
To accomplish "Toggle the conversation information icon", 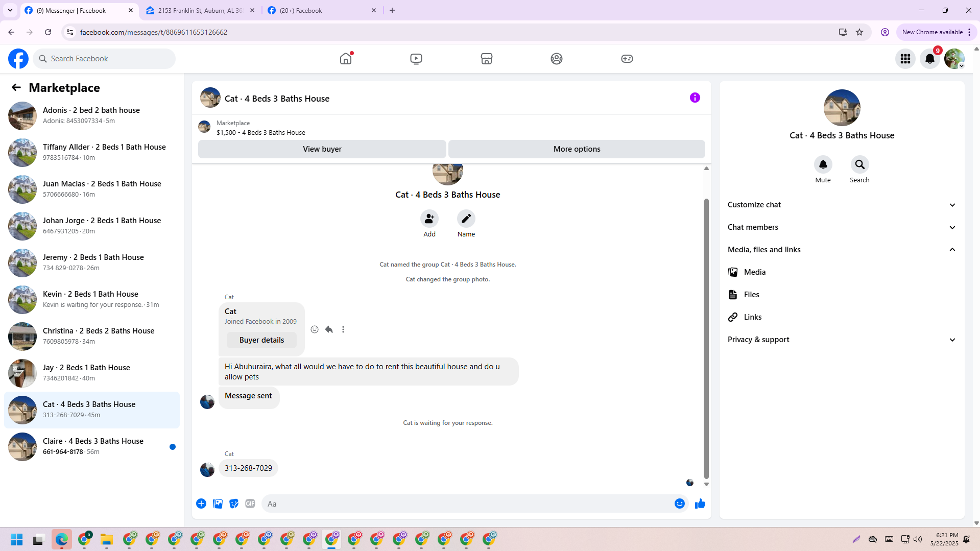I will 695,98.
